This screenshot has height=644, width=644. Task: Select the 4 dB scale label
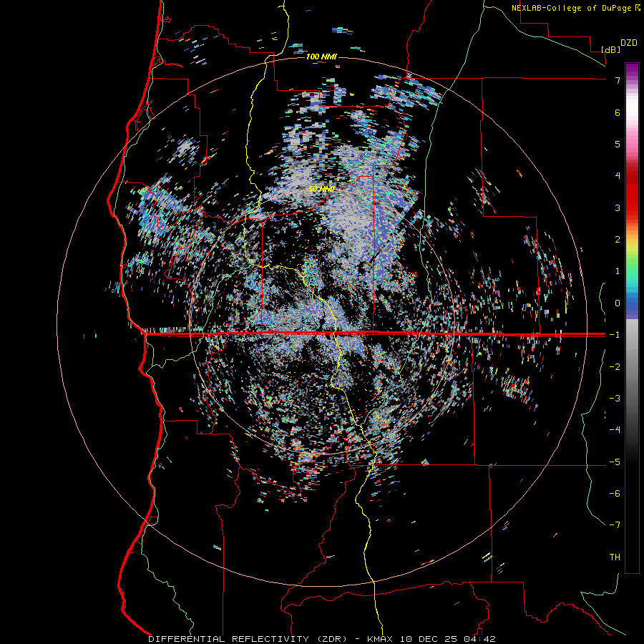click(x=618, y=176)
